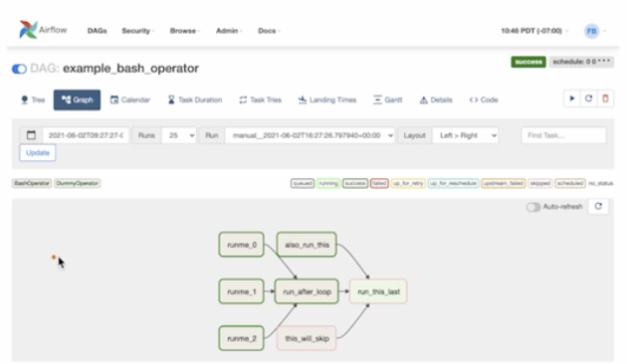Screen dimensions: 627x364
Task: Open the timezone 10:46 PDT dropdown
Action: click(534, 31)
